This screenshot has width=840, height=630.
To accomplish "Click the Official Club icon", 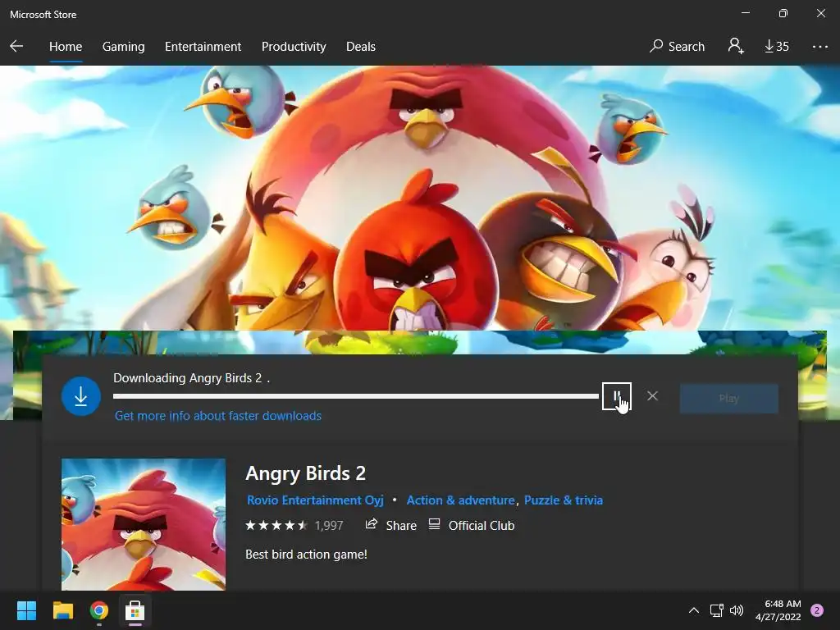I will [435, 524].
